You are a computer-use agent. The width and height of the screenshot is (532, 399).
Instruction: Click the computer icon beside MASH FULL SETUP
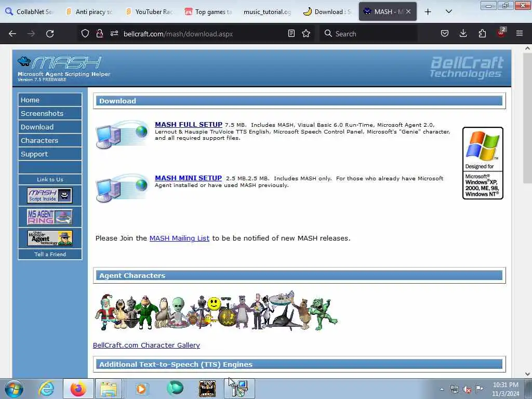pyautogui.click(x=122, y=135)
